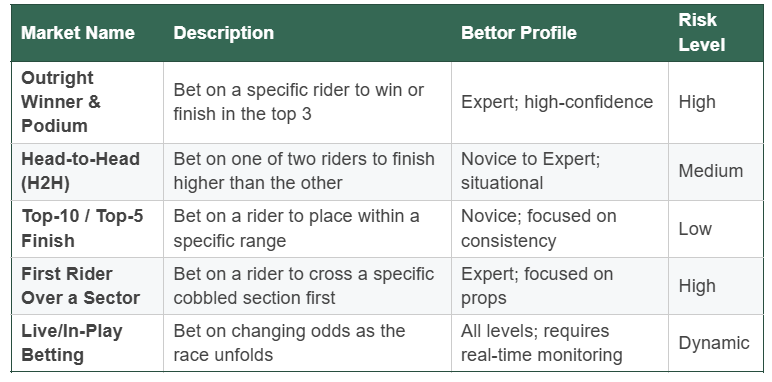Click the Dynamic risk level cell
The image size is (772, 382).
[x=716, y=343]
